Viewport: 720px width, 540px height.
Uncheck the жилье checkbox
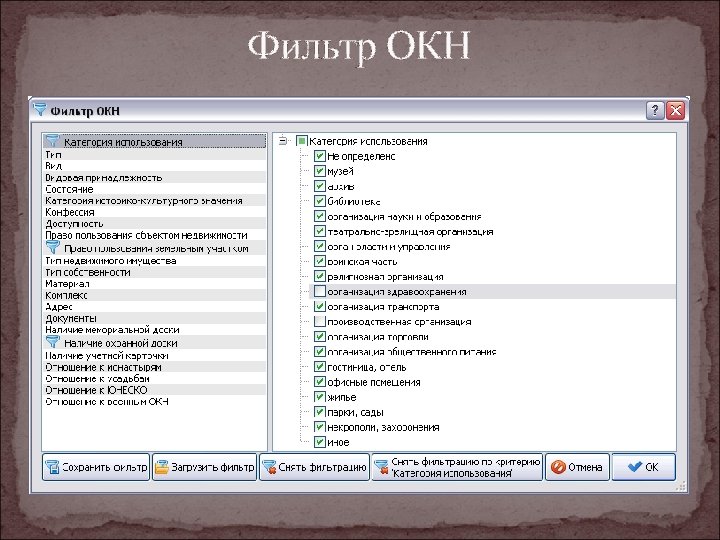click(320, 397)
